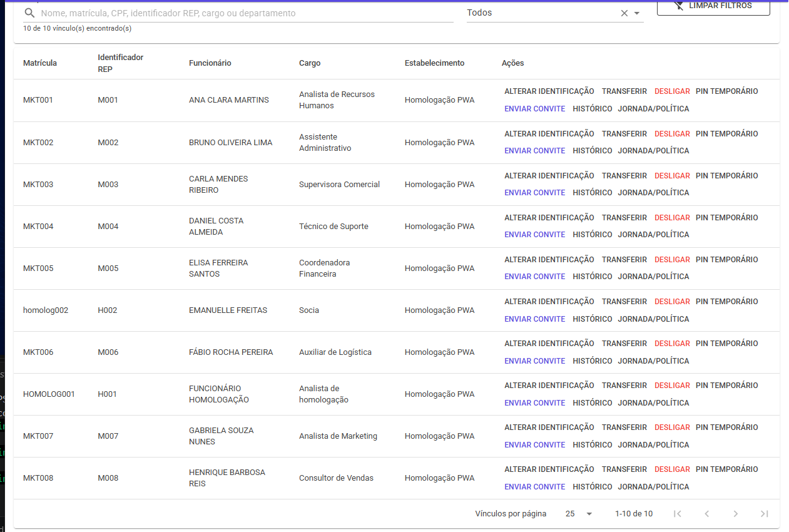Click the Cargo column header
This screenshot has width=789, height=532.
click(x=310, y=63)
